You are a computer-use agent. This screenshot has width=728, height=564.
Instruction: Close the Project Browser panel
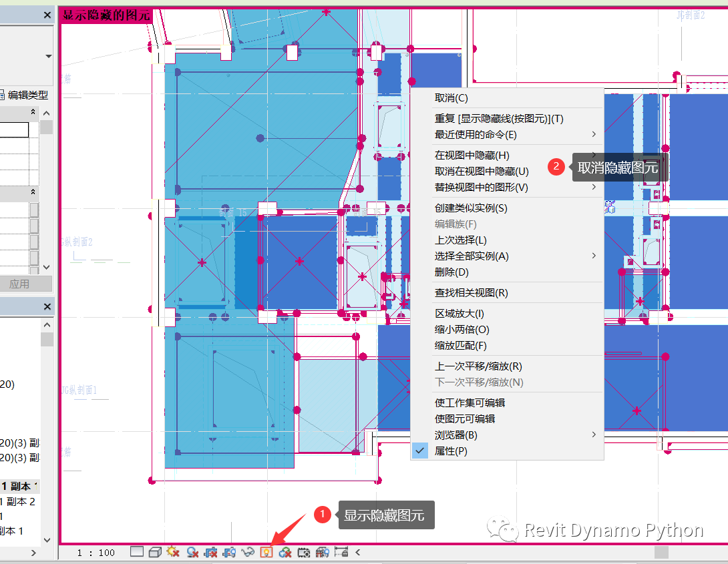[x=47, y=306]
